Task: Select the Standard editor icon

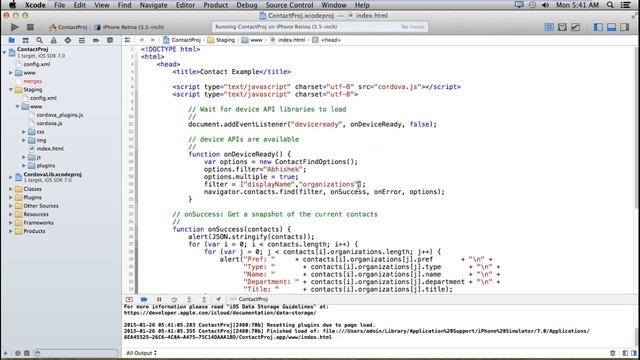Action: [x=549, y=27]
